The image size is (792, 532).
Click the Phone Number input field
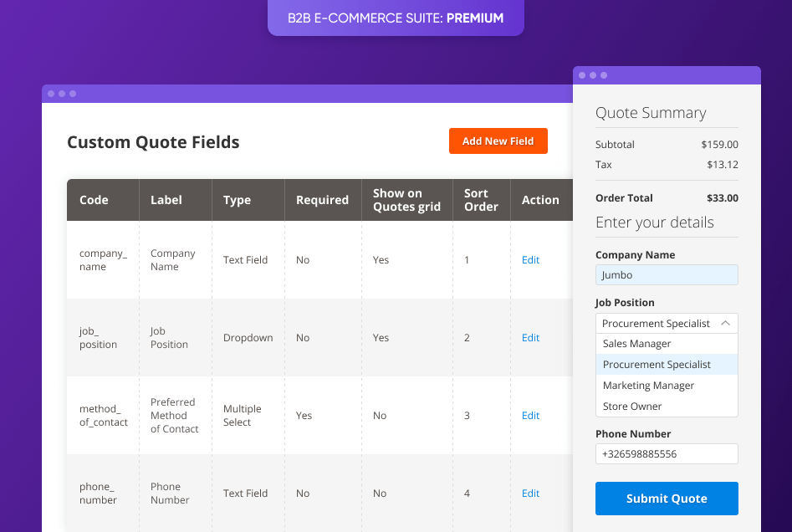(666, 453)
